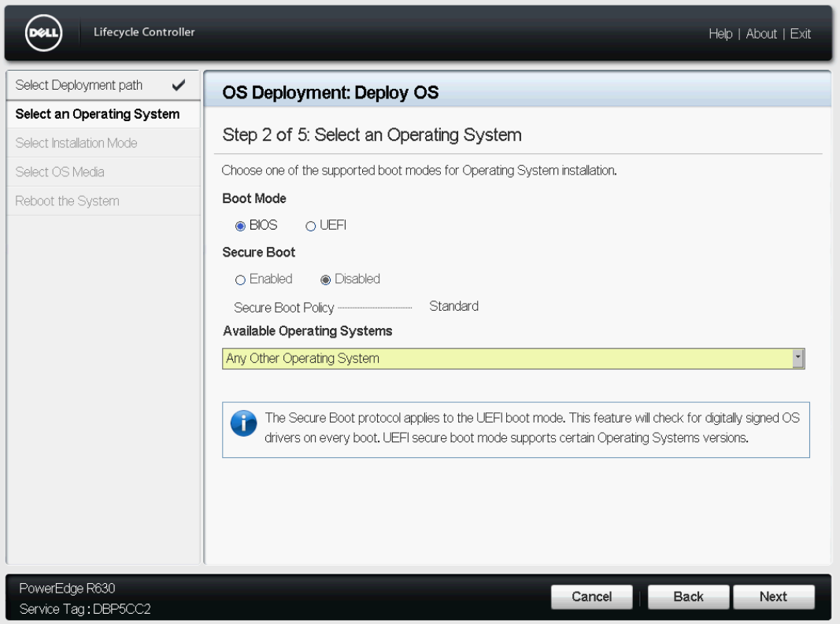
Task: Open the Help link in header
Action: pos(720,34)
